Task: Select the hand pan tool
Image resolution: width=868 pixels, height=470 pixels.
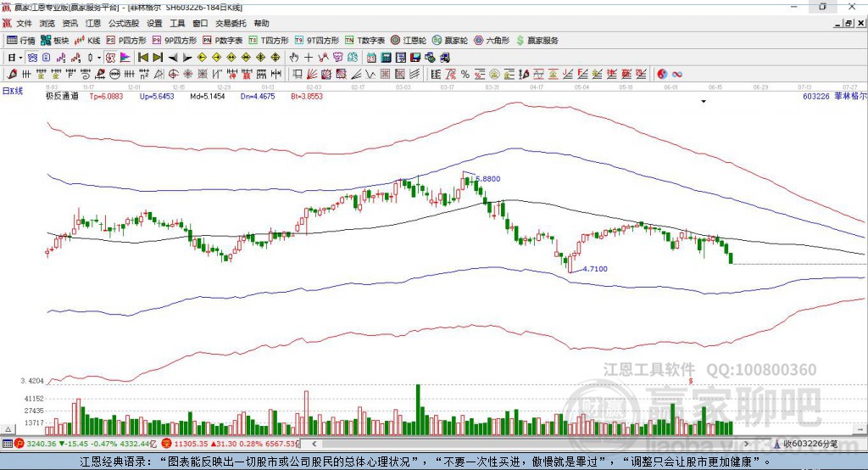Action: [294, 58]
